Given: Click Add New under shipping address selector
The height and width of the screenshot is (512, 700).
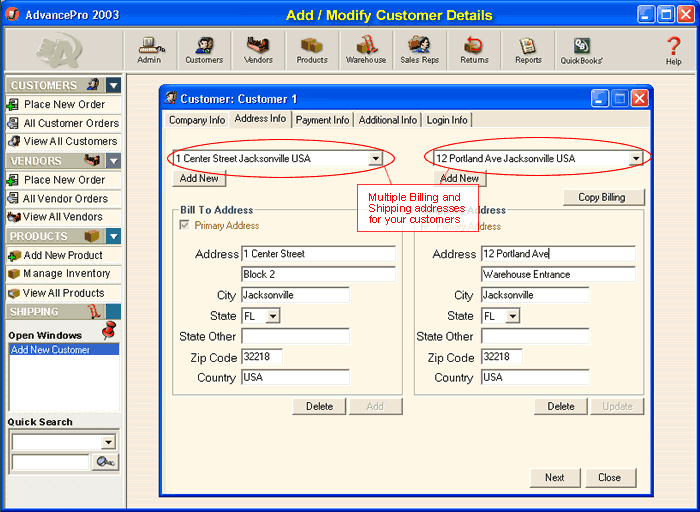Looking at the screenshot, I should coord(459,179).
